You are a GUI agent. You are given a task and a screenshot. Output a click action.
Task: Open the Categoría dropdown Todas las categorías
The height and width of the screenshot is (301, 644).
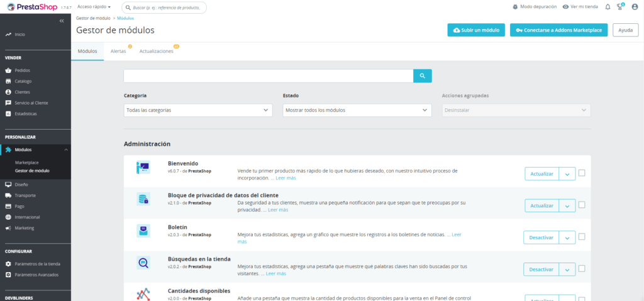(x=198, y=110)
